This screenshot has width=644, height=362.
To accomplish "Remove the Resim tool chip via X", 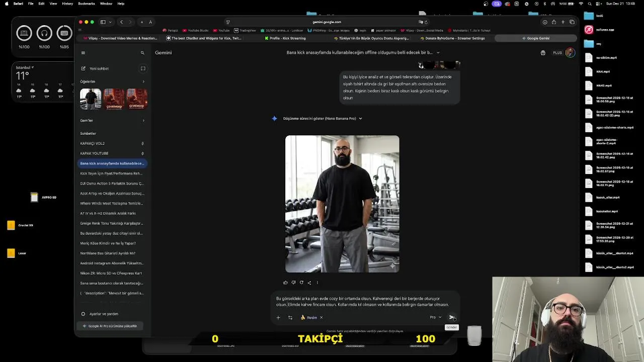I will click(x=321, y=317).
